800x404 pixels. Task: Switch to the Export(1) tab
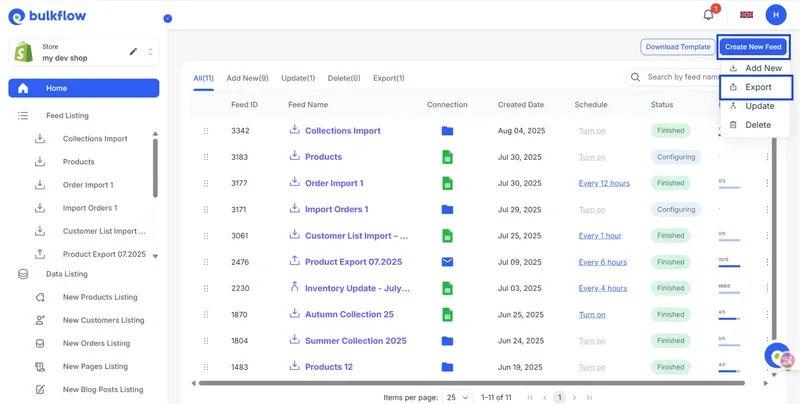389,78
